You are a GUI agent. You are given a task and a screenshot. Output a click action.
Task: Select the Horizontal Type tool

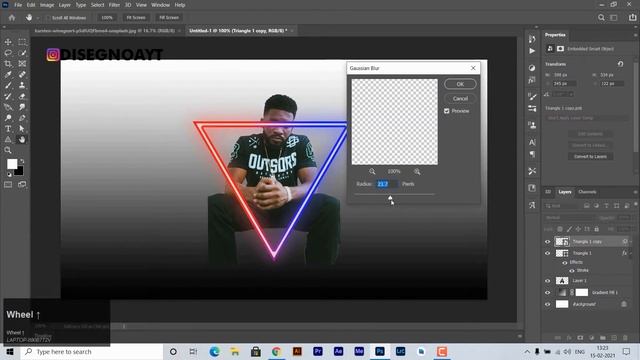pos(8,129)
